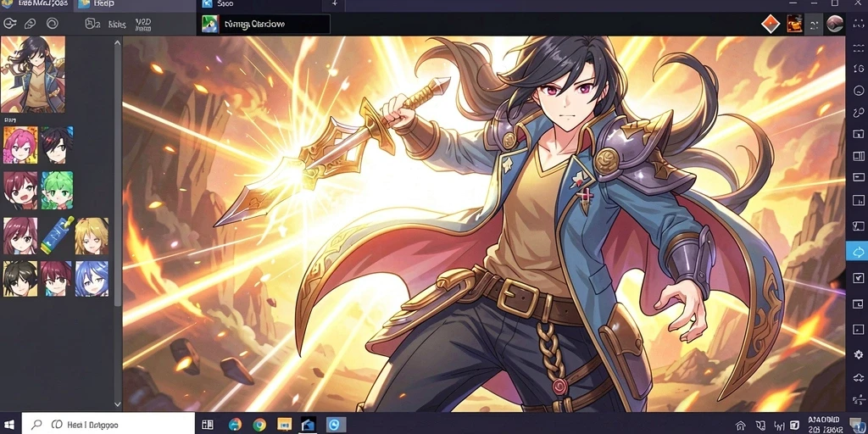Click the circular icon in the top-left toolbar
Image resolution: width=868 pixels, height=434 pixels.
click(52, 23)
